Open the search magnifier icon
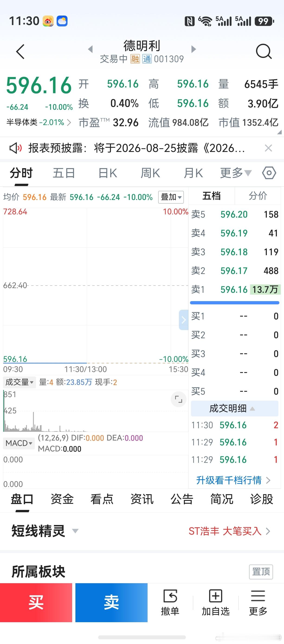The image size is (284, 644). [x=264, y=51]
